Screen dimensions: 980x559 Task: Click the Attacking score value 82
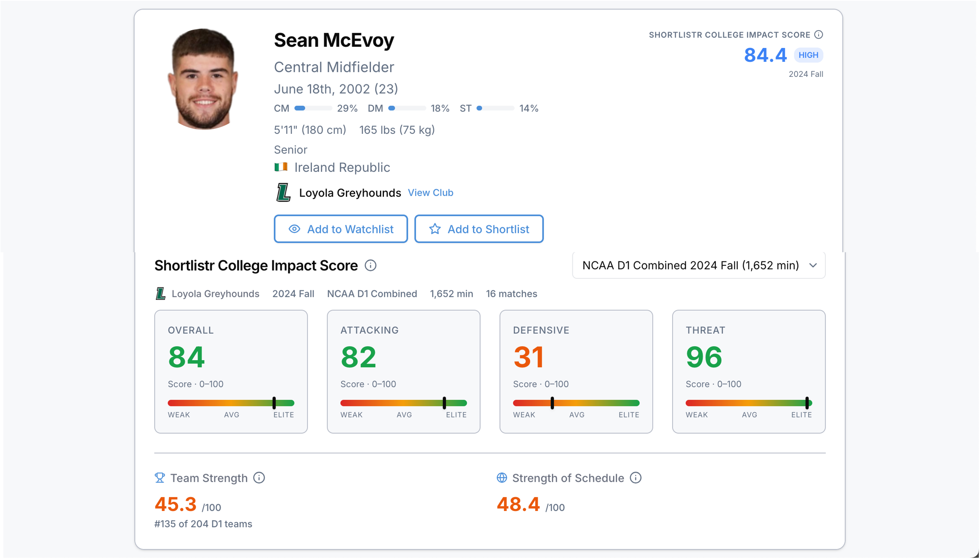point(358,357)
